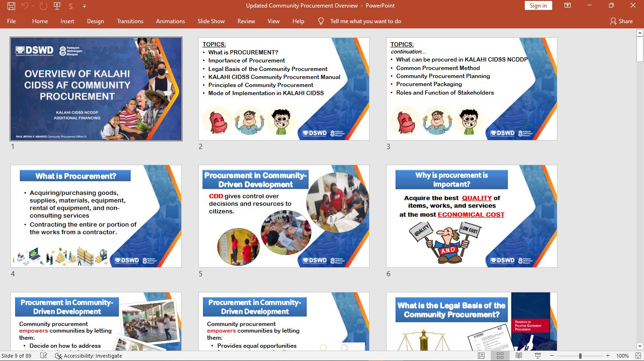Select slide 5 with the CDD text

(x=284, y=216)
